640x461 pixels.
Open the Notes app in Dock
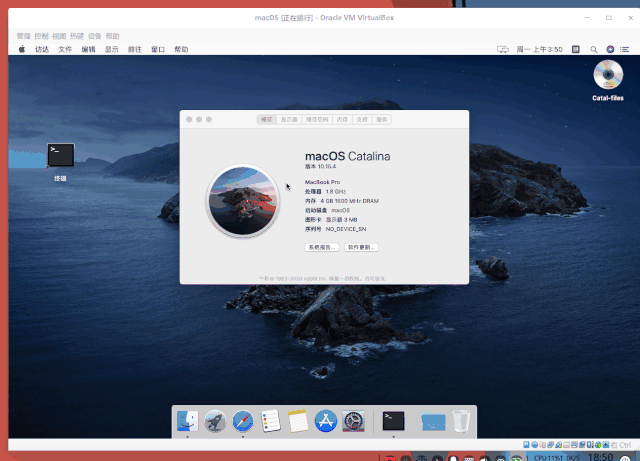coord(298,421)
